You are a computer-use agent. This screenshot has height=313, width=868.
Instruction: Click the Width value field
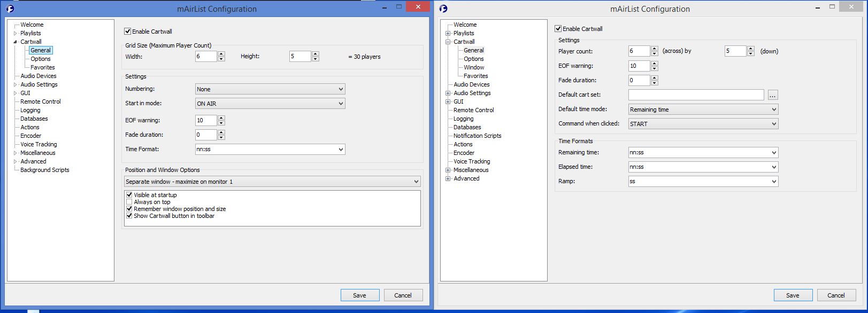(206, 57)
